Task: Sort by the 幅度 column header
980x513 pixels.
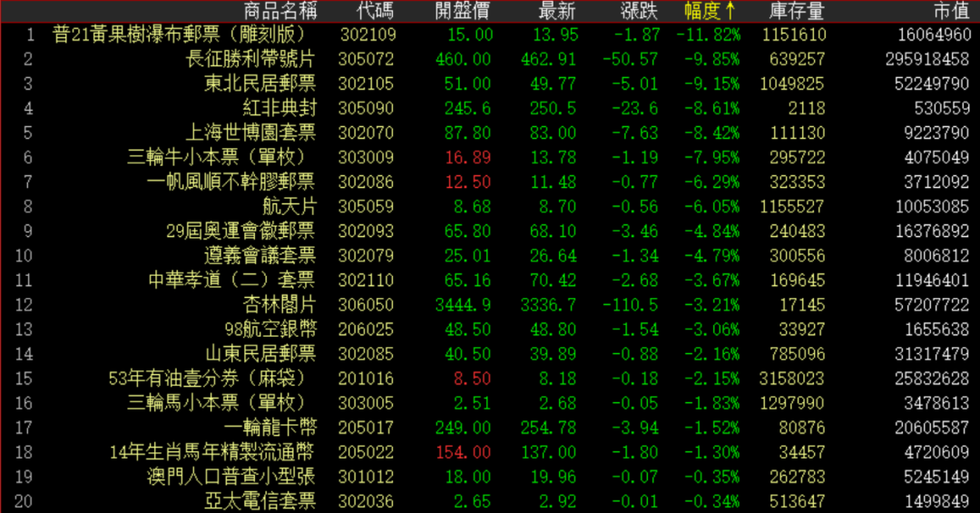Action: (x=710, y=11)
